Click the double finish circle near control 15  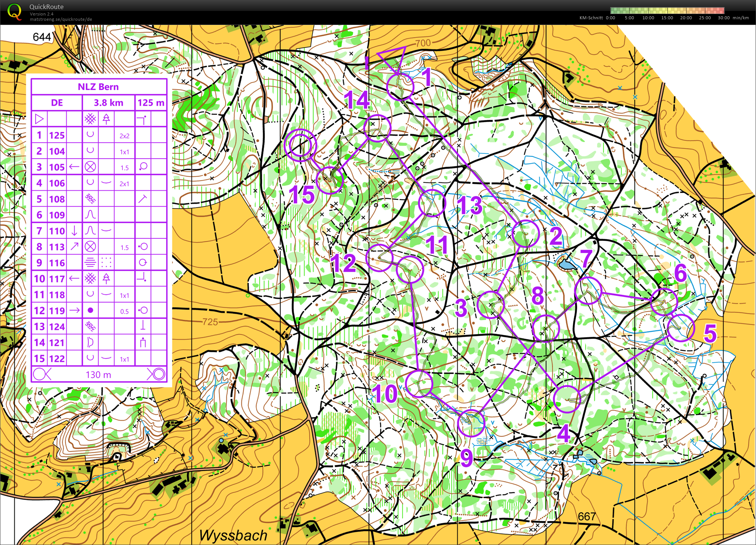pyautogui.click(x=300, y=145)
